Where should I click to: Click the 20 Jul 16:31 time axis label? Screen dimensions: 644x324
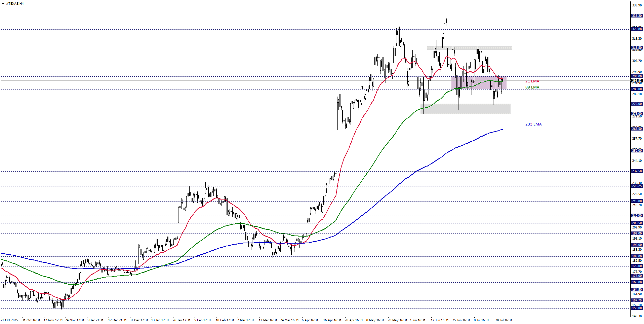(x=504, y=320)
